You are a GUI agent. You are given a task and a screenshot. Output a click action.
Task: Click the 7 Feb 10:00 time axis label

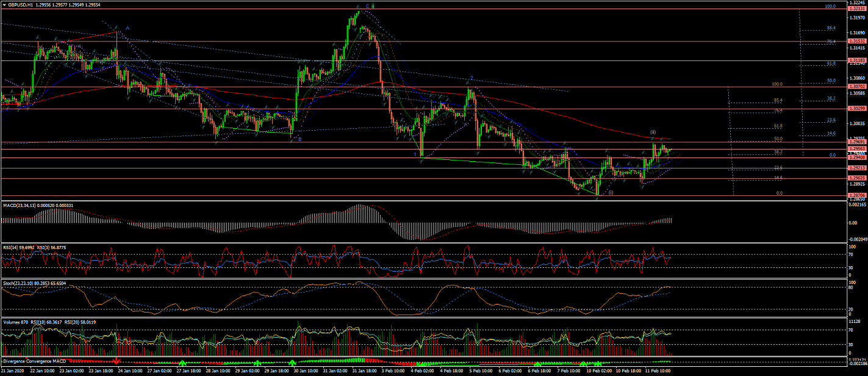[x=570, y=371]
